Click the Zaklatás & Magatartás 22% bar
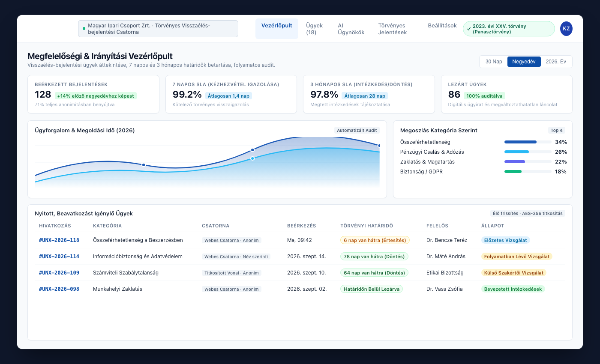 point(528,162)
